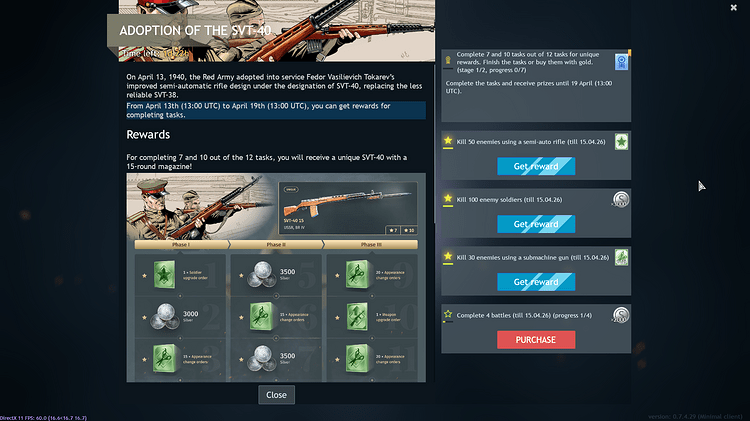Open the SVT-40 15 weapon card
The height and width of the screenshot is (421, 750).
point(348,208)
